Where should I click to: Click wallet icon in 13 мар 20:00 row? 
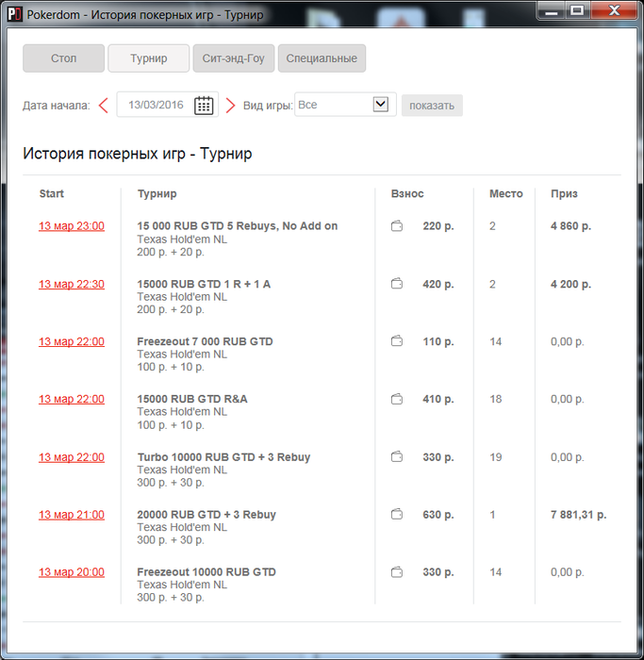397,572
